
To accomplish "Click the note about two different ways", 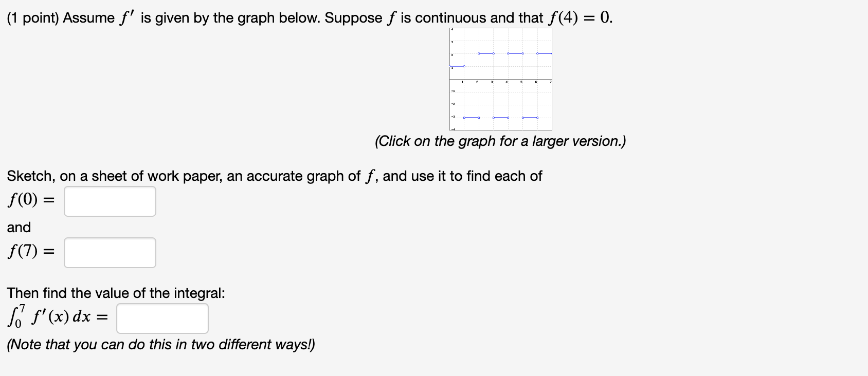I will (159, 344).
